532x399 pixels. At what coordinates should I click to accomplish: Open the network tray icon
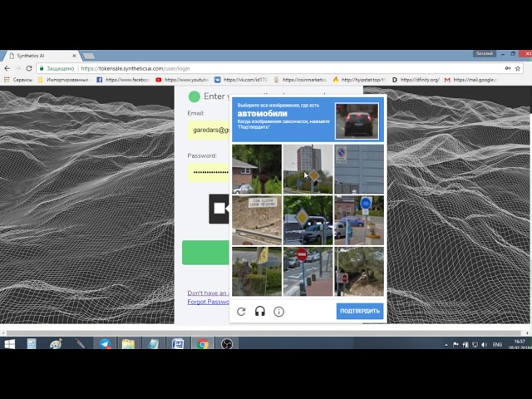point(475,345)
